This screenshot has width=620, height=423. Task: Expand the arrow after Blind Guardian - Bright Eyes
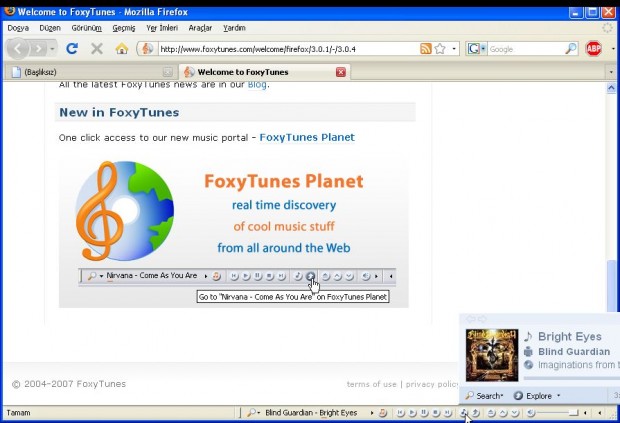pyautogui.click(x=372, y=413)
